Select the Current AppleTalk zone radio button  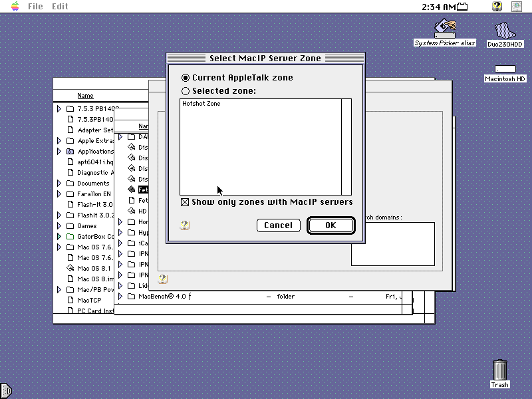tap(186, 78)
